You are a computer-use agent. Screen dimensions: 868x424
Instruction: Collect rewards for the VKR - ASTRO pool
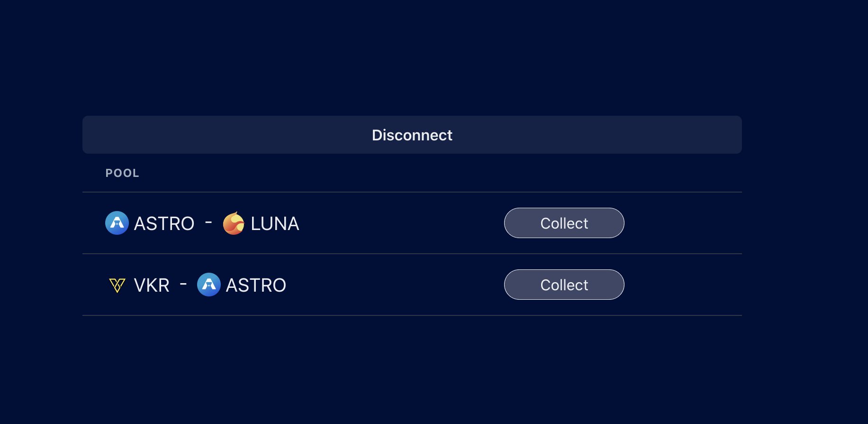564,285
